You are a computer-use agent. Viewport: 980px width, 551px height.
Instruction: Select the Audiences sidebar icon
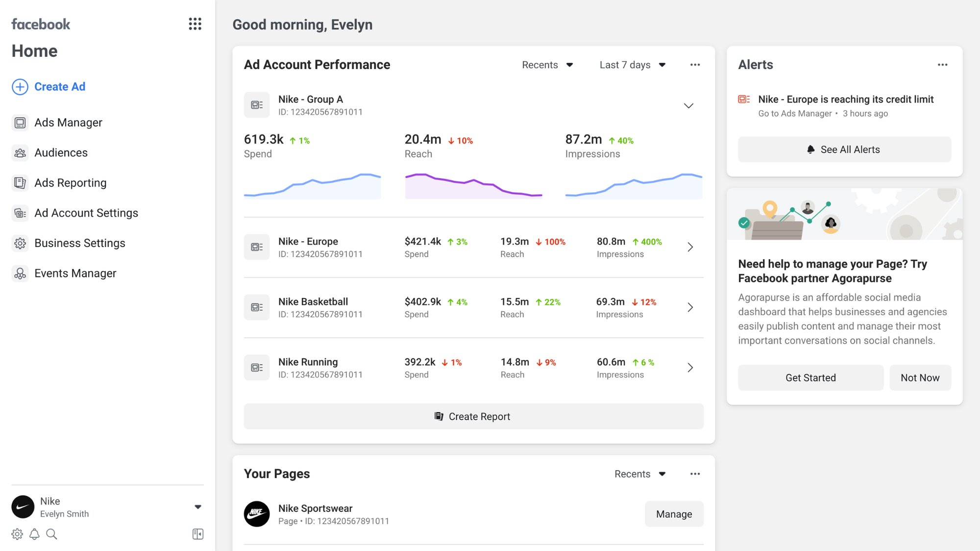coord(20,152)
